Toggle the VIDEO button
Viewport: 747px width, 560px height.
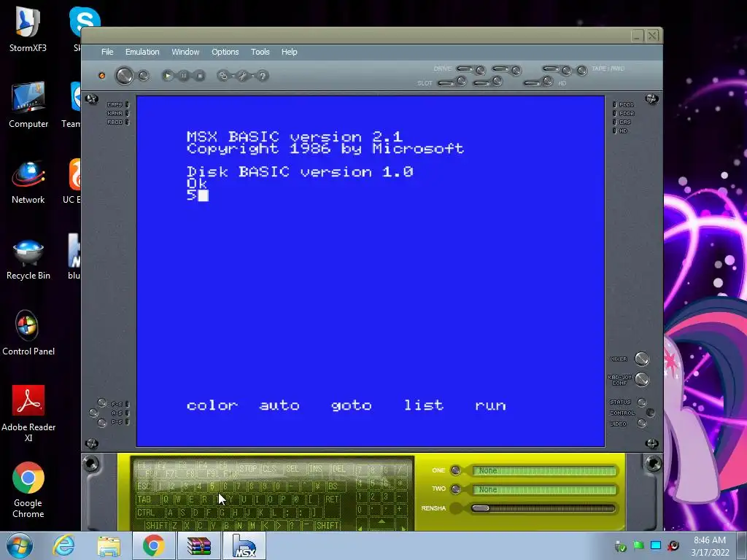coord(642,423)
